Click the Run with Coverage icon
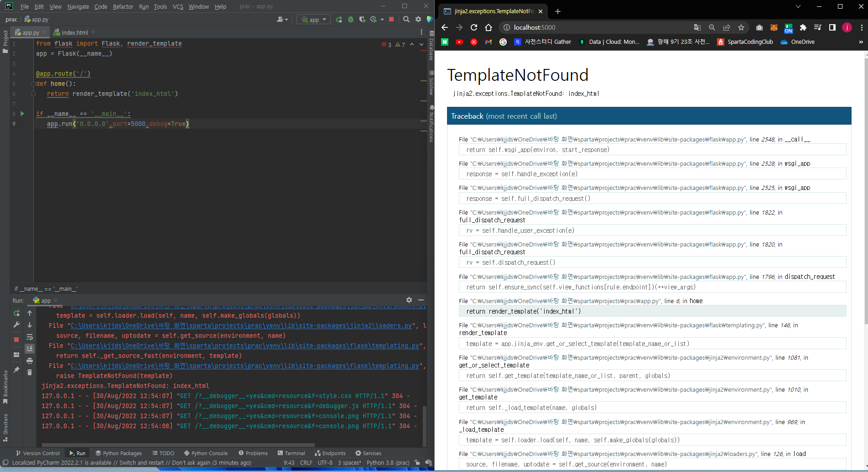868x472 pixels. pos(362,20)
